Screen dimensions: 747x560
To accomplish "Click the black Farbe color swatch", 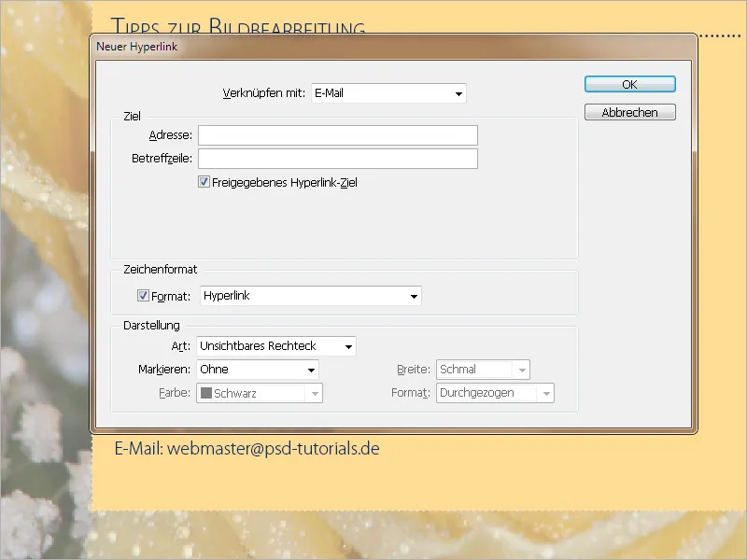I will tap(206, 393).
